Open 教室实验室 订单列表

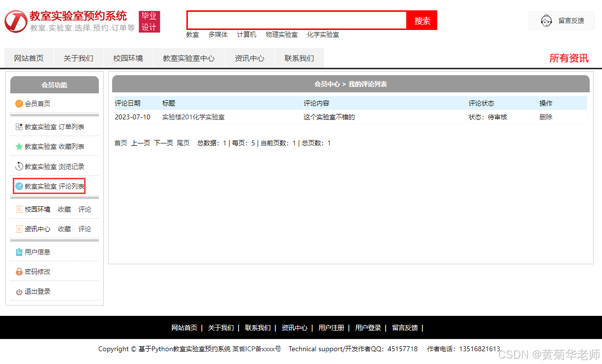pyautogui.click(x=55, y=127)
